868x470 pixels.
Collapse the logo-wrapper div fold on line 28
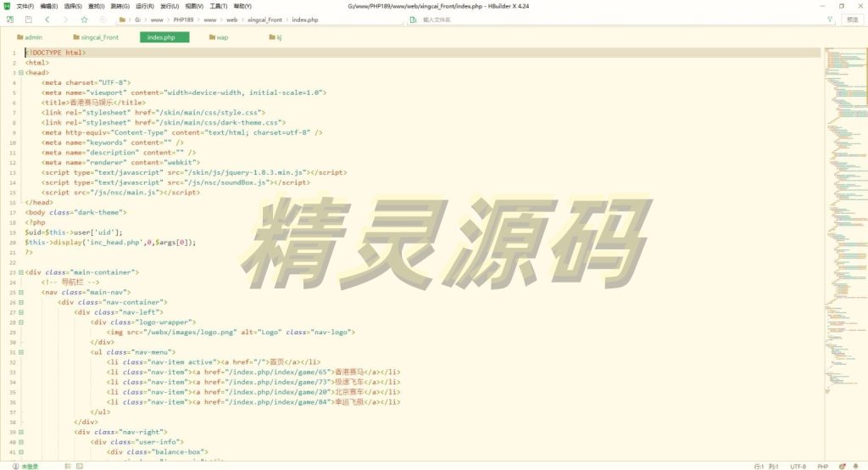point(21,322)
